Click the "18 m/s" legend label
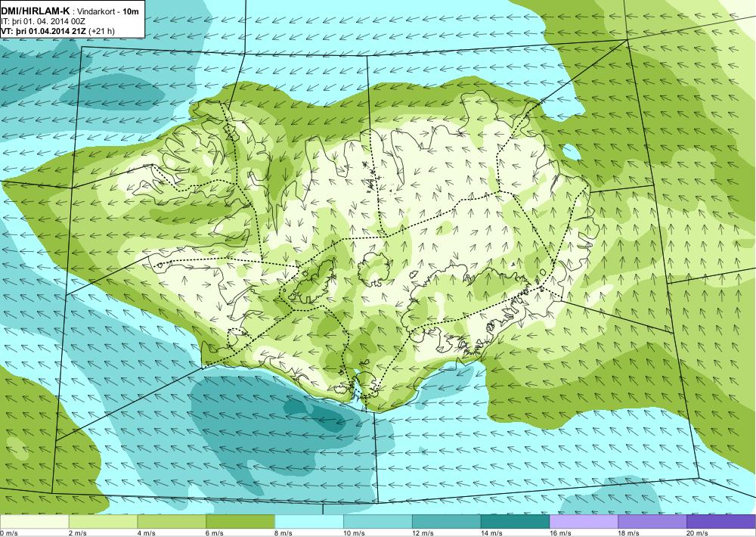Viewport: 756px width, 537px height. 629,533
